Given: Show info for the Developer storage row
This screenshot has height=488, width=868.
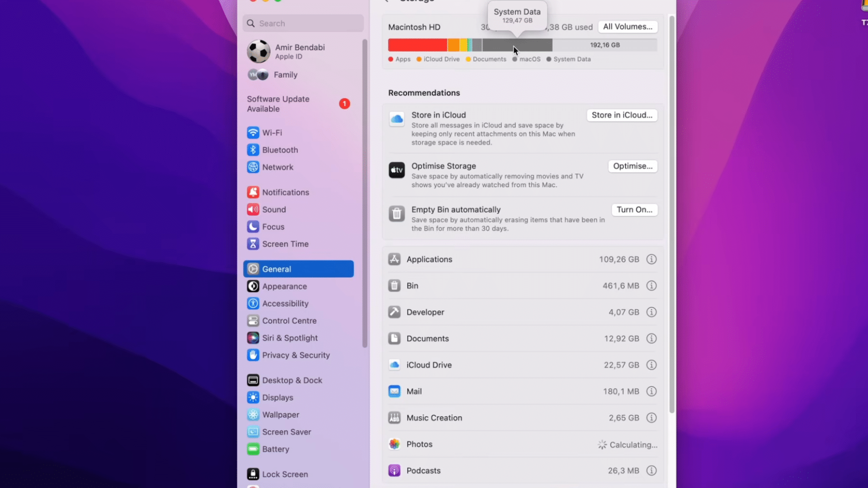Looking at the screenshot, I should (651, 312).
